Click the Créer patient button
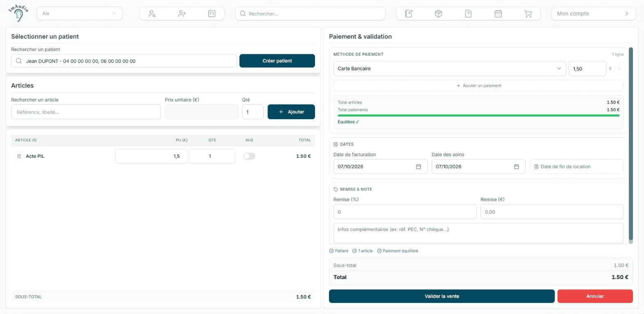 (x=277, y=61)
